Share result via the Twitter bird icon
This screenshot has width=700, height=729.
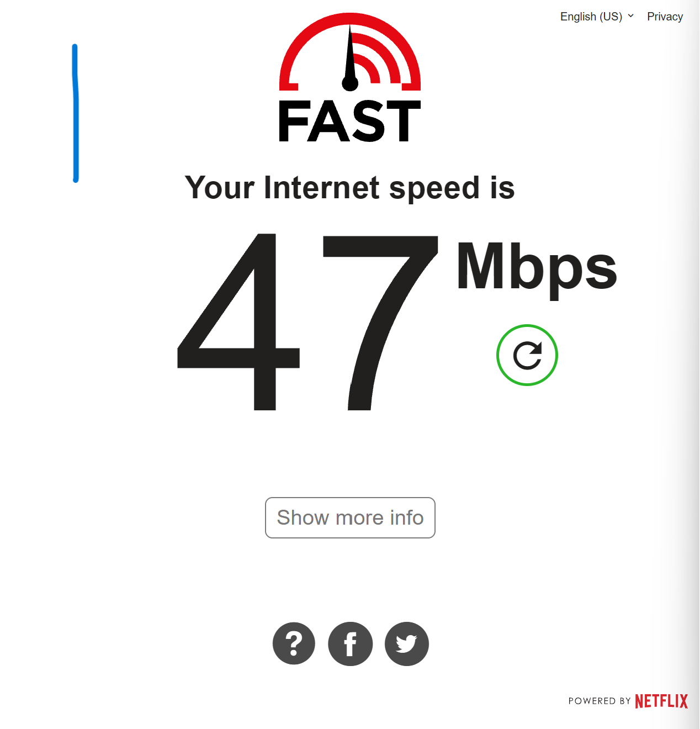(407, 643)
